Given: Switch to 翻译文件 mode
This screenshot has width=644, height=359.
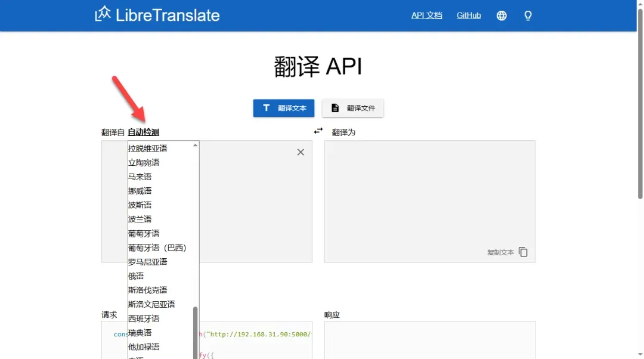Looking at the screenshot, I should [x=353, y=108].
